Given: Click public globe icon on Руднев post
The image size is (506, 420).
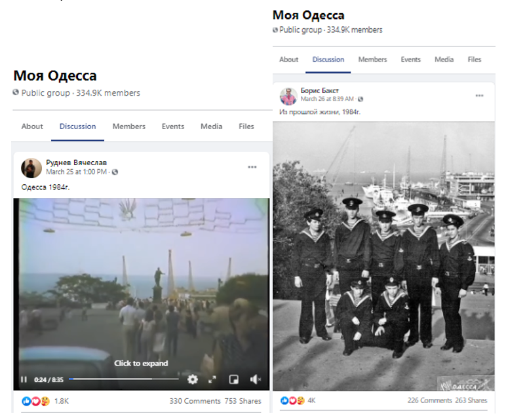Looking at the screenshot, I should pos(115,172).
